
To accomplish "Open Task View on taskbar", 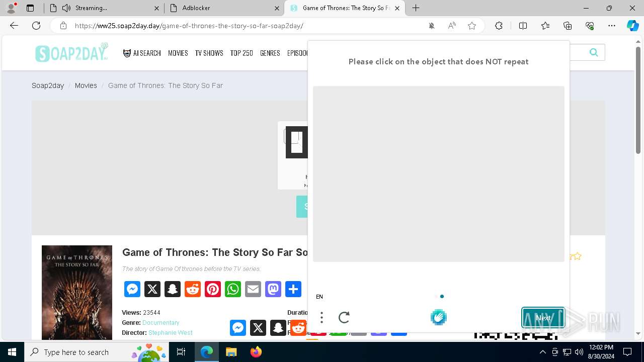I will coord(181,352).
